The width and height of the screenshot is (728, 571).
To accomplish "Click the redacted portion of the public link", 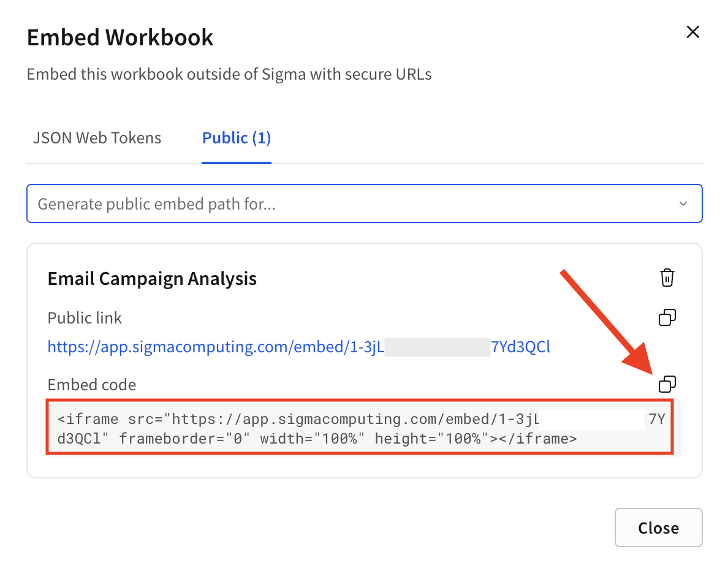I will tap(438, 347).
